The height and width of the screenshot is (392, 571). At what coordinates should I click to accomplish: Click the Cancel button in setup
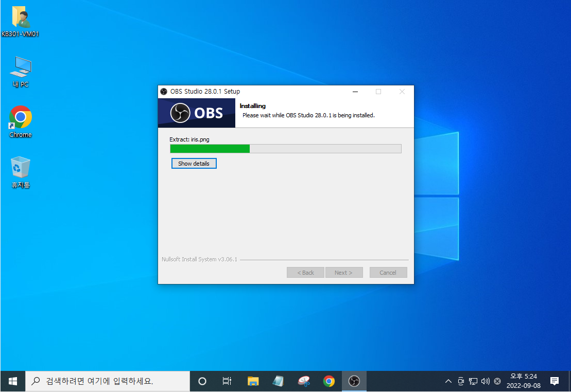[388, 272]
